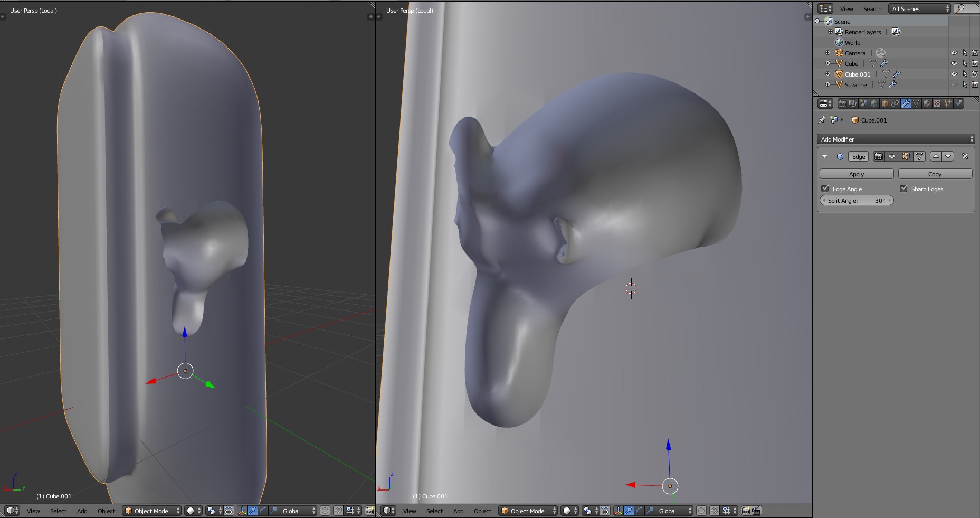
Task: Move the Edge modifier up in the stack
Action: [x=936, y=156]
